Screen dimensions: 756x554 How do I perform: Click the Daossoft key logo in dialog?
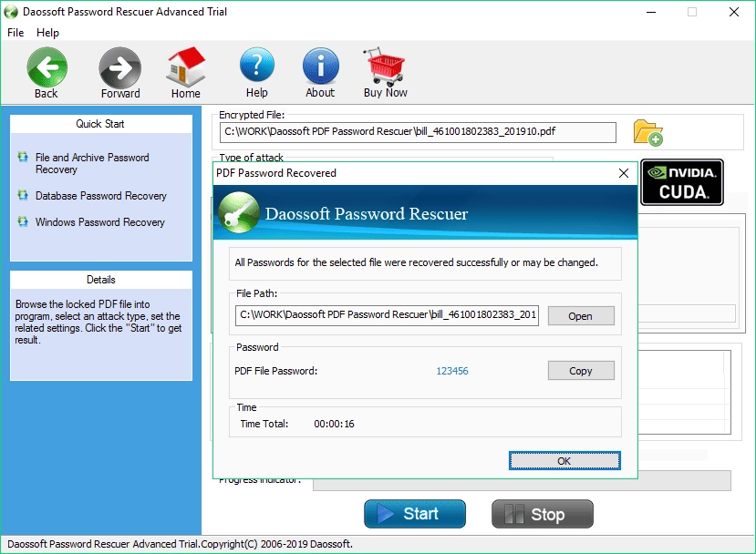pos(239,212)
